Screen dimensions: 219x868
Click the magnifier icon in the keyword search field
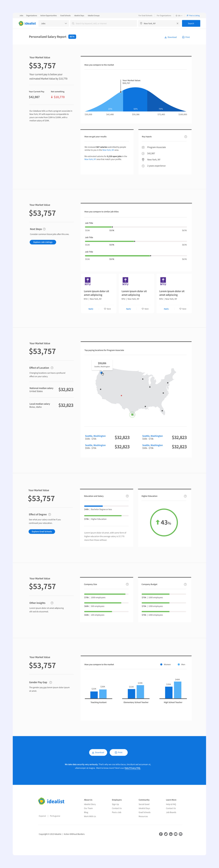[x=73, y=24]
